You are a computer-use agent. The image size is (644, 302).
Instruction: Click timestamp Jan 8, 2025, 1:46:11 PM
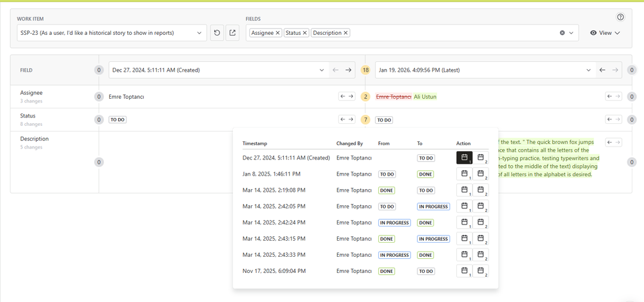click(272, 174)
